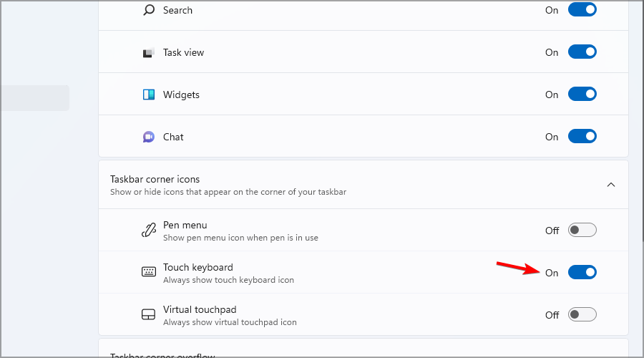Click the Search magnifier icon
Screen dimensions: 644x358
pyautogui.click(x=149, y=10)
